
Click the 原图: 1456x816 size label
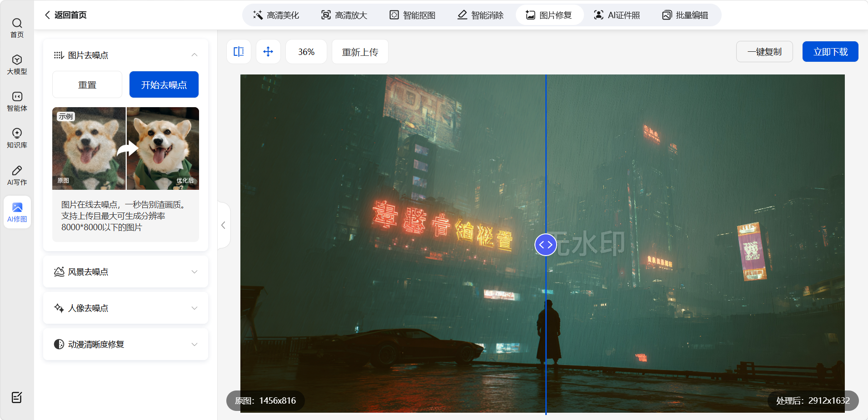click(x=265, y=400)
